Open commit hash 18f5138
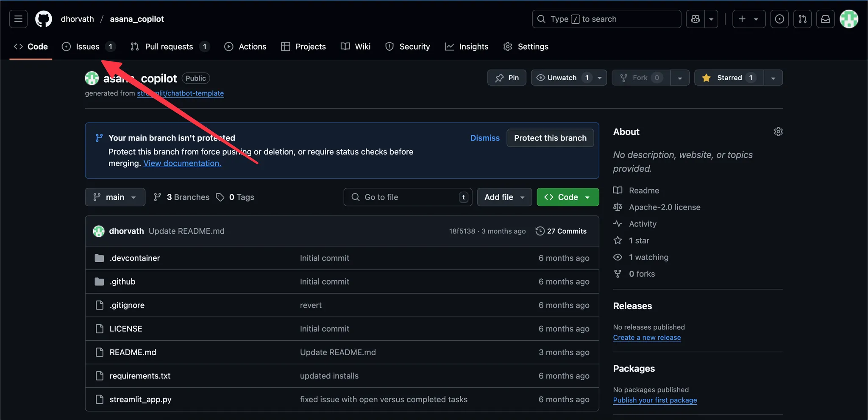868x420 pixels. click(462, 231)
